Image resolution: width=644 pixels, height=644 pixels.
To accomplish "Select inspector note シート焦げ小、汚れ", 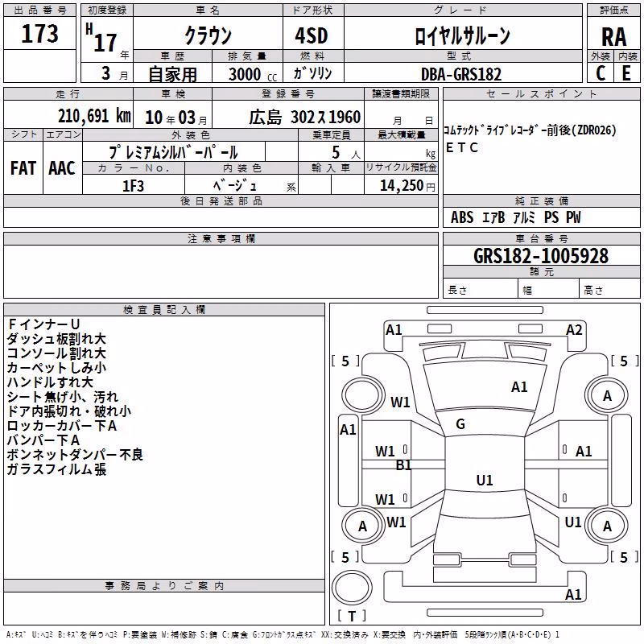I will click(63, 397).
